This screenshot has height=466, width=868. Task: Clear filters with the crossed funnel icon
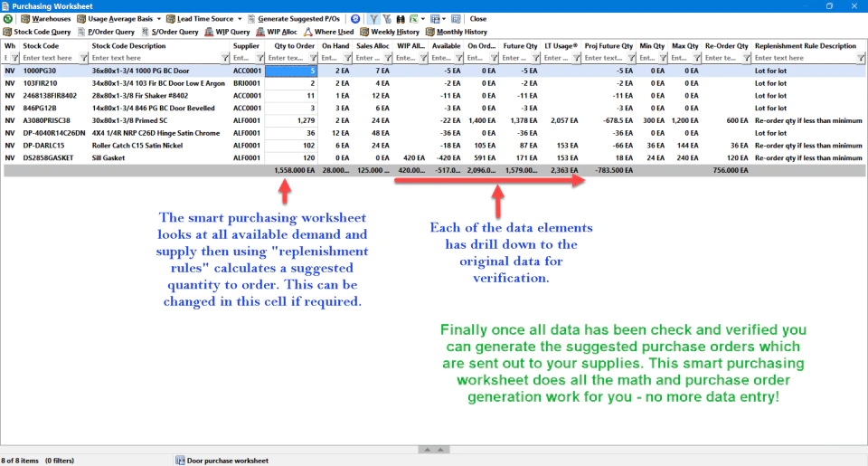click(x=387, y=19)
